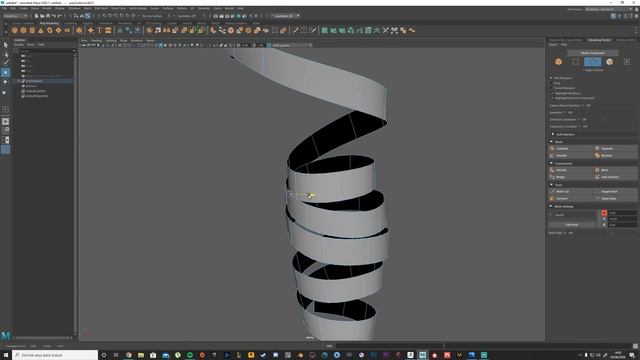Select the Lasso tool in toolbox
This screenshot has width=640, height=360.
click(6, 54)
